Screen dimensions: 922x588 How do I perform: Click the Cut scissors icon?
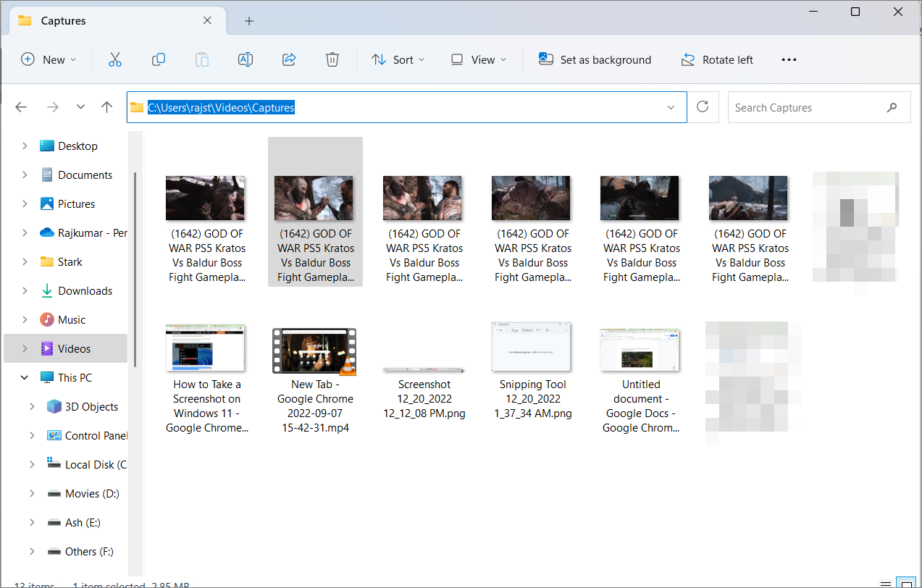pos(114,60)
